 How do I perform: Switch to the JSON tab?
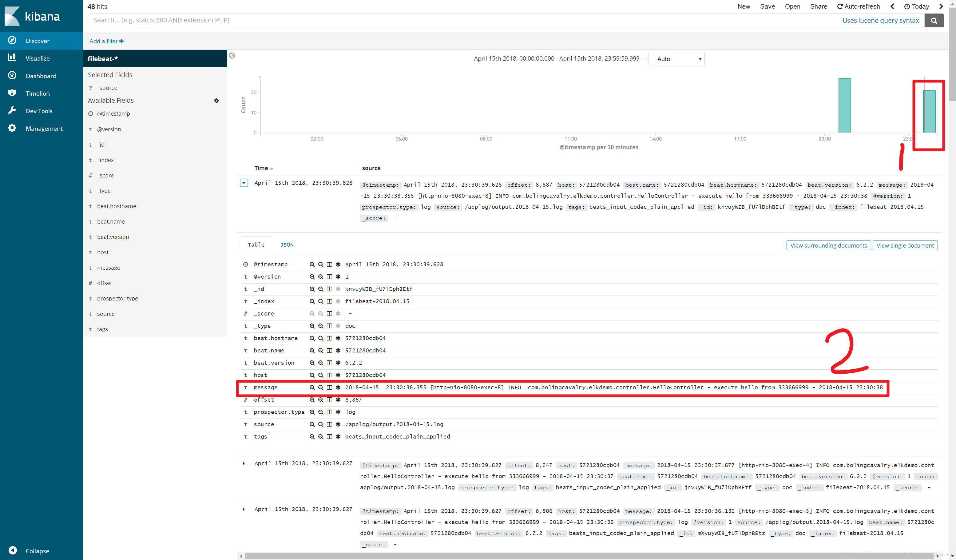pyautogui.click(x=286, y=245)
